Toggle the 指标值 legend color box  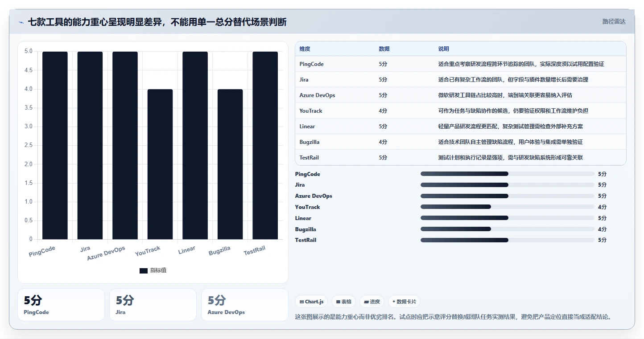click(x=143, y=271)
